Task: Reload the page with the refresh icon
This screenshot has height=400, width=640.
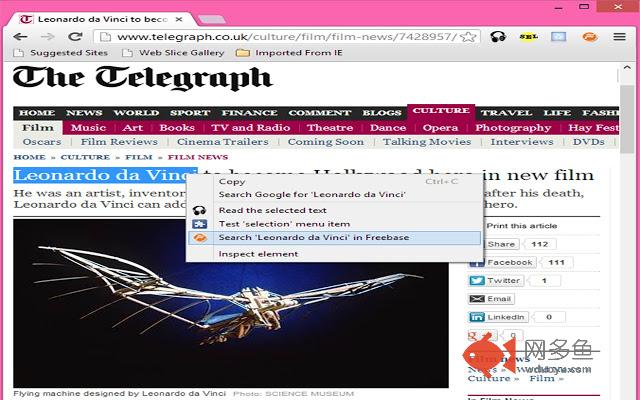Action: [x=74, y=37]
